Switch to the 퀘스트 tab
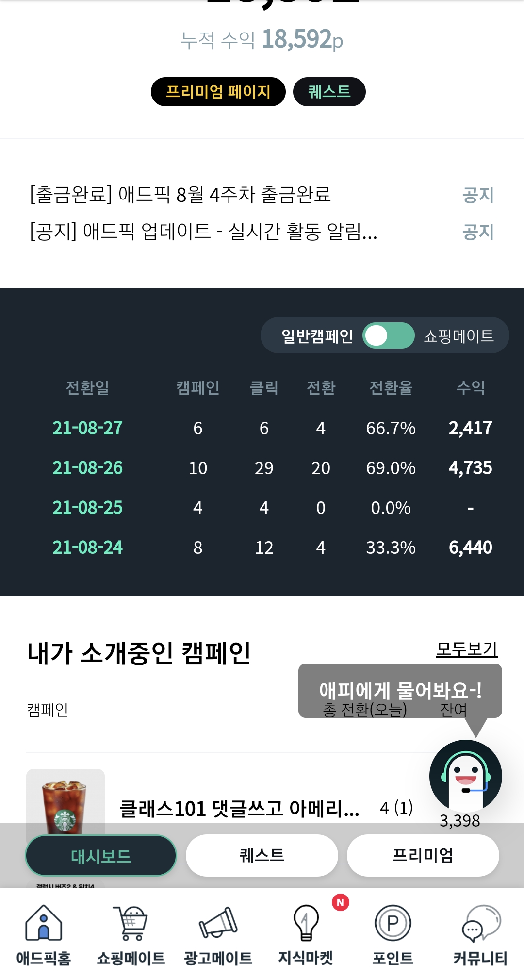This screenshot has width=524, height=980. (x=261, y=856)
